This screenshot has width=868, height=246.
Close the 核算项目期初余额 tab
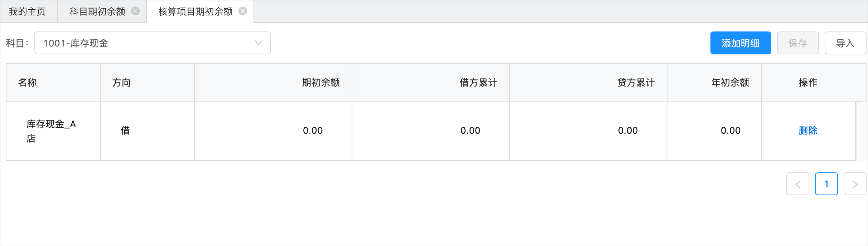243,11
